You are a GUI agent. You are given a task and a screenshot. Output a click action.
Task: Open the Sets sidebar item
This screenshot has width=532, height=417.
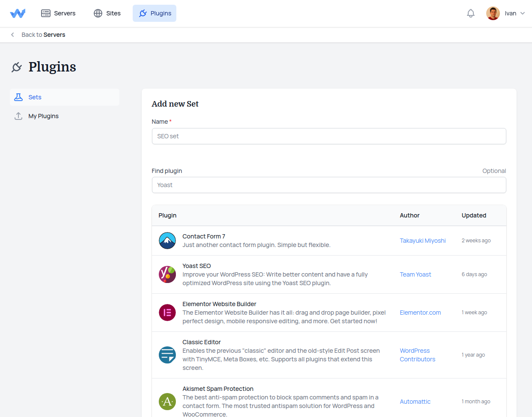65,97
